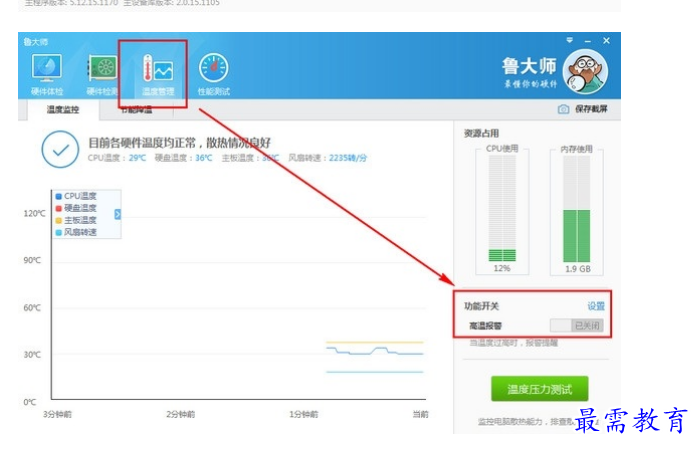Select the 温度管理 thermometer icon
696x452 pixels.
click(x=158, y=74)
